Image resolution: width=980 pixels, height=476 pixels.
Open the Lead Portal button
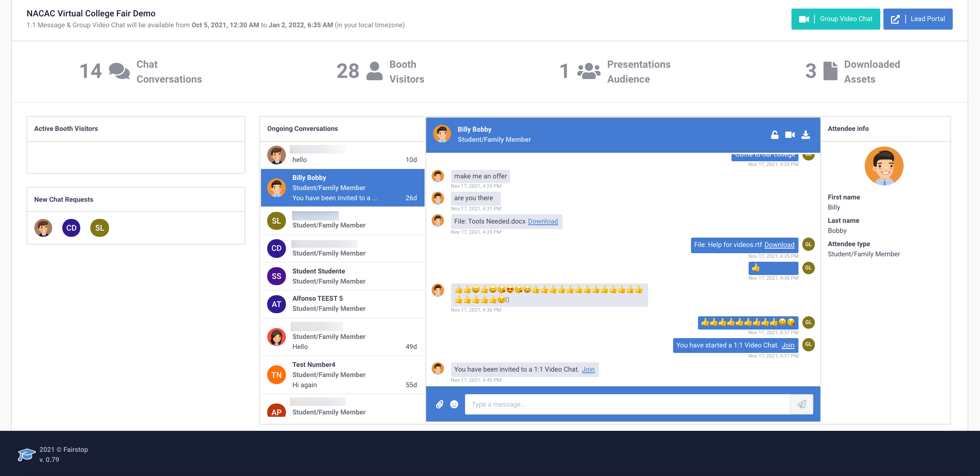point(918,19)
